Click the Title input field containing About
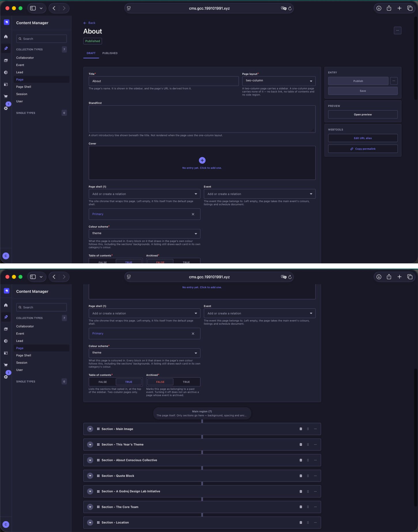 164,81
